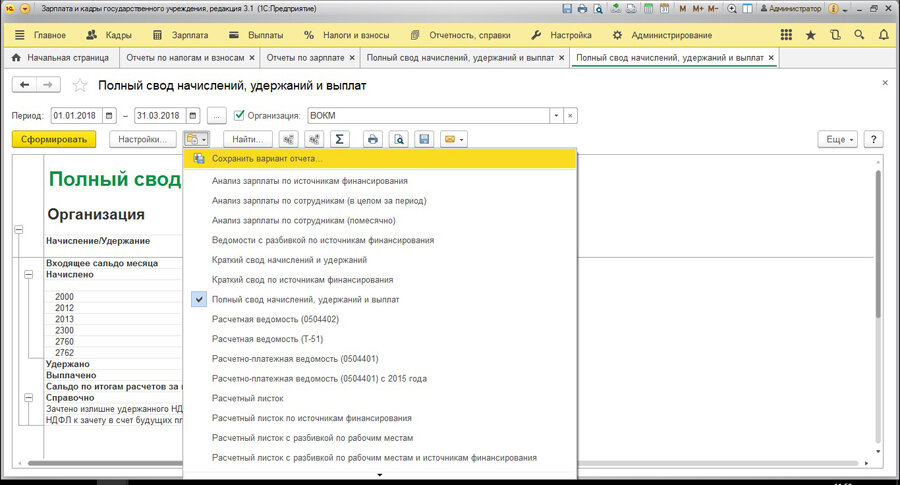This screenshot has height=485, width=900.
Task: Click the start date field 01.01.2018
Action: point(76,115)
